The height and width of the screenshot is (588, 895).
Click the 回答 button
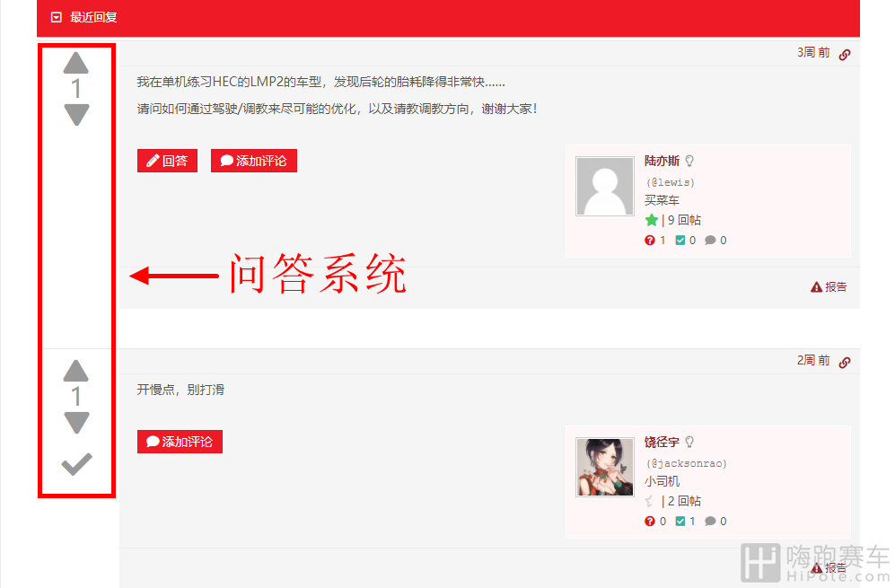tap(167, 161)
